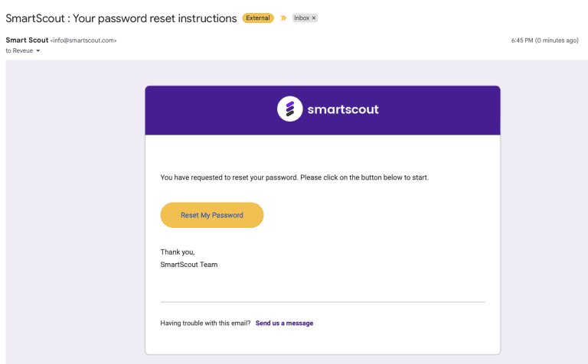588x364 pixels.
Task: Click the "Thank you," closing line
Action: click(x=178, y=252)
